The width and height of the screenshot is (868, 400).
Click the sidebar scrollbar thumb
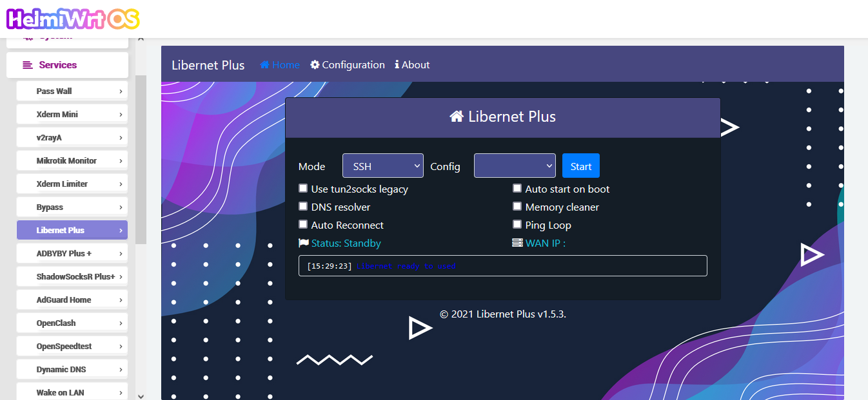click(x=141, y=160)
